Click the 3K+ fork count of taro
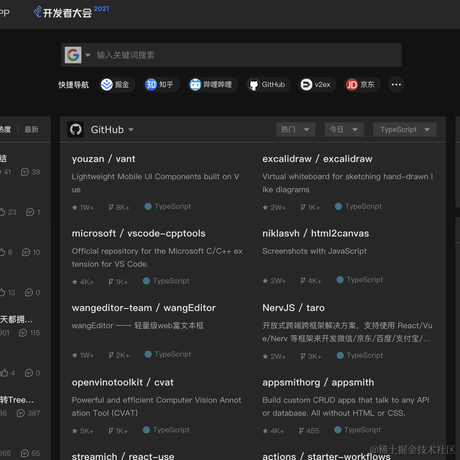Screen dimensions: 460x460 (311, 356)
